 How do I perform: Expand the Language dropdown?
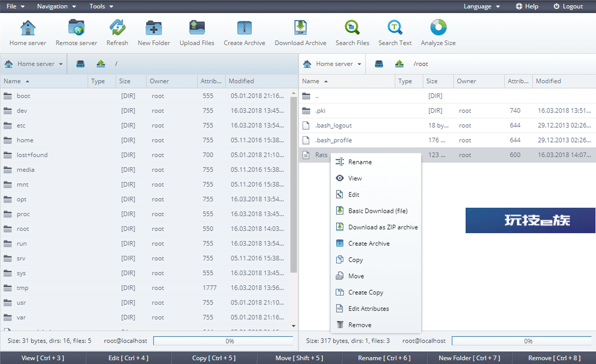481,6
